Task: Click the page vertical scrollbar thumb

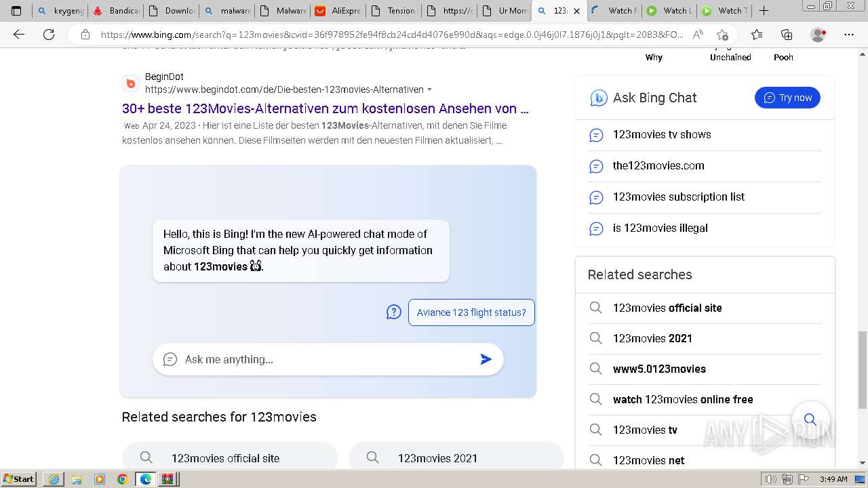Action: click(x=862, y=370)
